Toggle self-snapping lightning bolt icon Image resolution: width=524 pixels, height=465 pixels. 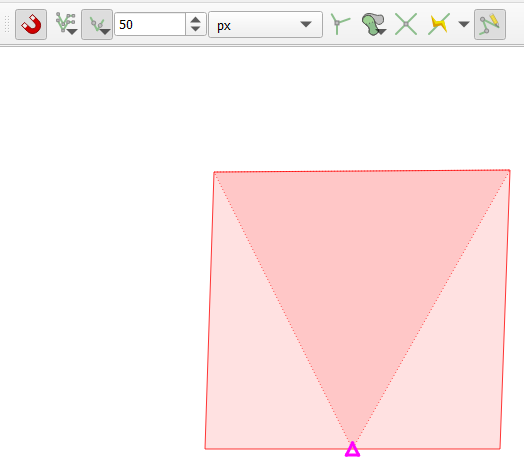439,24
